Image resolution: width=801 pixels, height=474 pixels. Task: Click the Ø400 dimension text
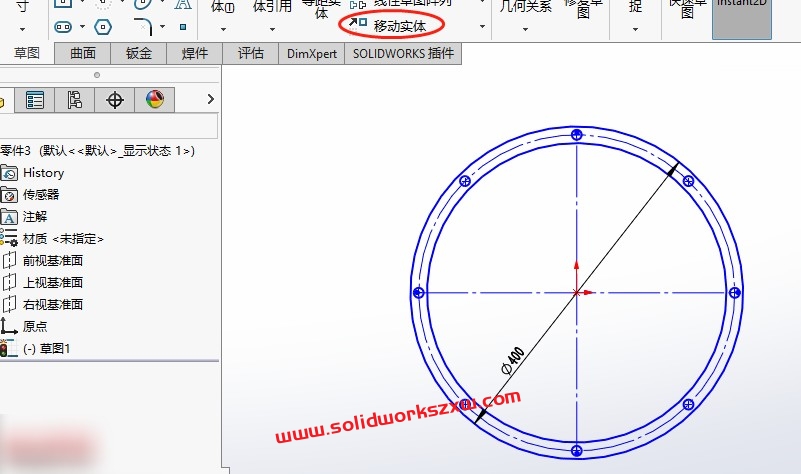click(x=513, y=361)
